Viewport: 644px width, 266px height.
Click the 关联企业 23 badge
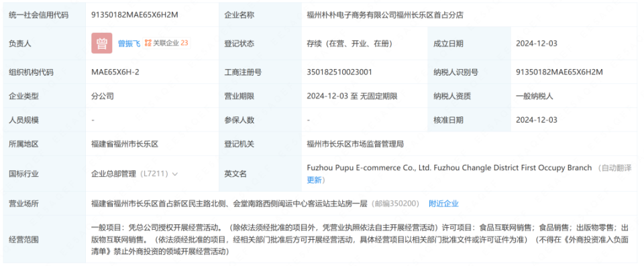pyautogui.click(x=166, y=43)
